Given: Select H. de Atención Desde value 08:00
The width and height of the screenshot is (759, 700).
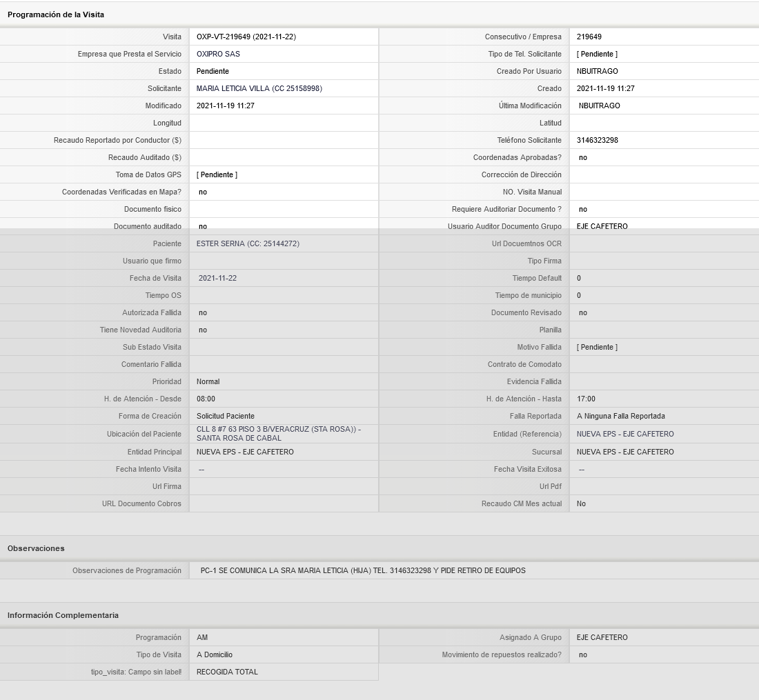Looking at the screenshot, I should point(206,399).
